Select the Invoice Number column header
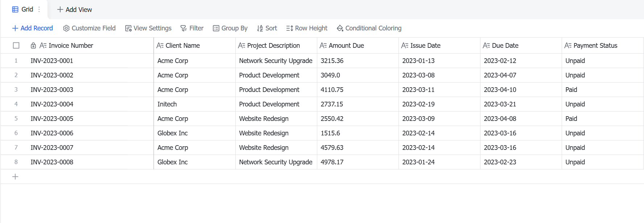 pyautogui.click(x=90, y=46)
